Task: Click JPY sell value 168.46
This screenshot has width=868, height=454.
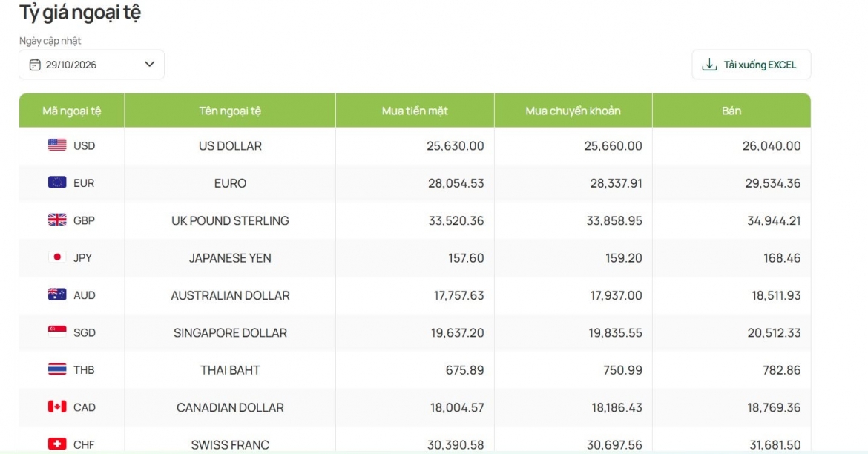Action: pyautogui.click(x=782, y=258)
